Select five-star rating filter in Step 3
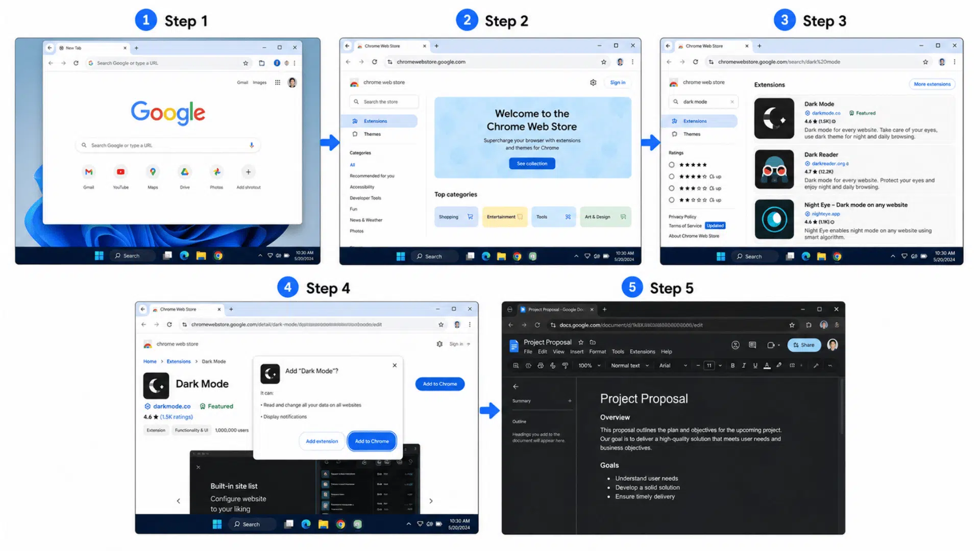The image size is (980, 551). point(672,165)
